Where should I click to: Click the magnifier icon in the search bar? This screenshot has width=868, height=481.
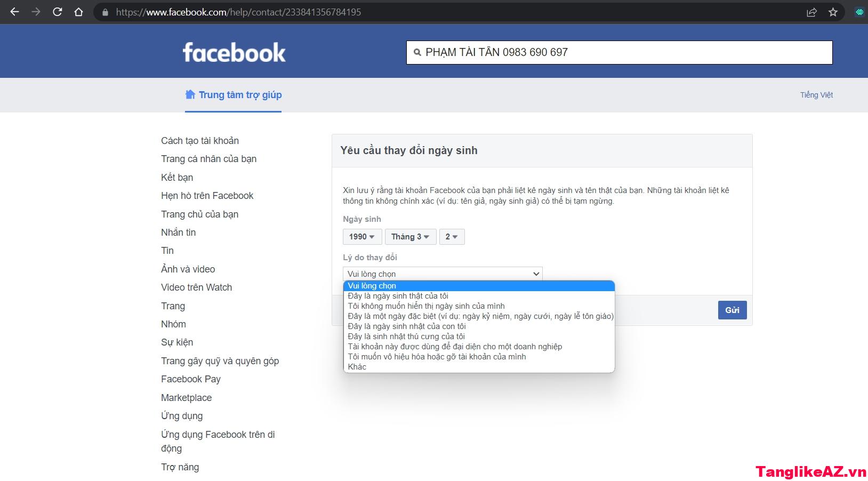416,52
